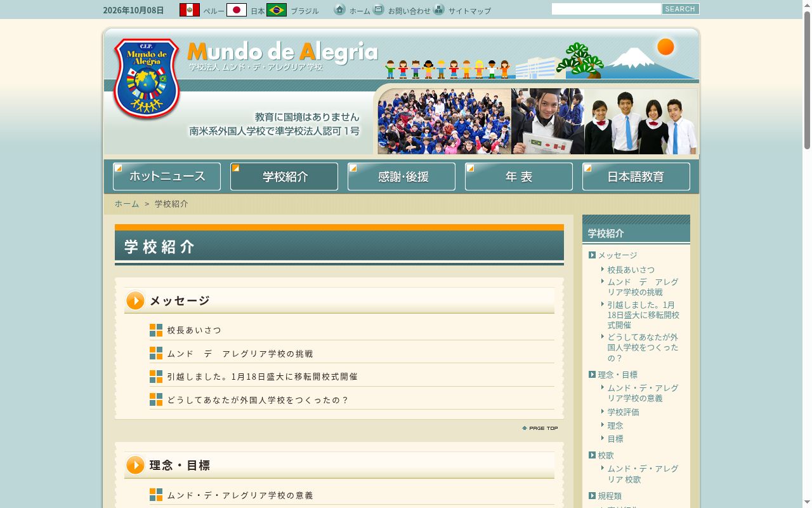Screen dimensions: 812x508
Task: Click the sitemap icon beside サイトマップ
Action: coord(439,10)
